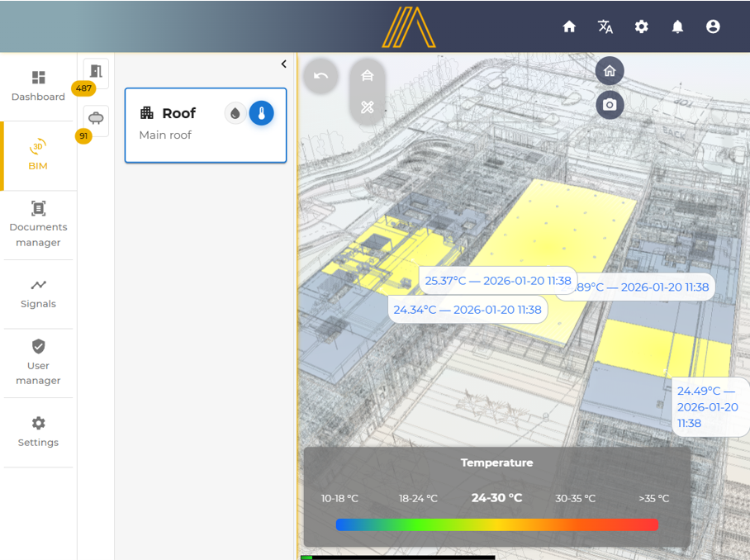Take a snapshot with the camera icon

[610, 105]
